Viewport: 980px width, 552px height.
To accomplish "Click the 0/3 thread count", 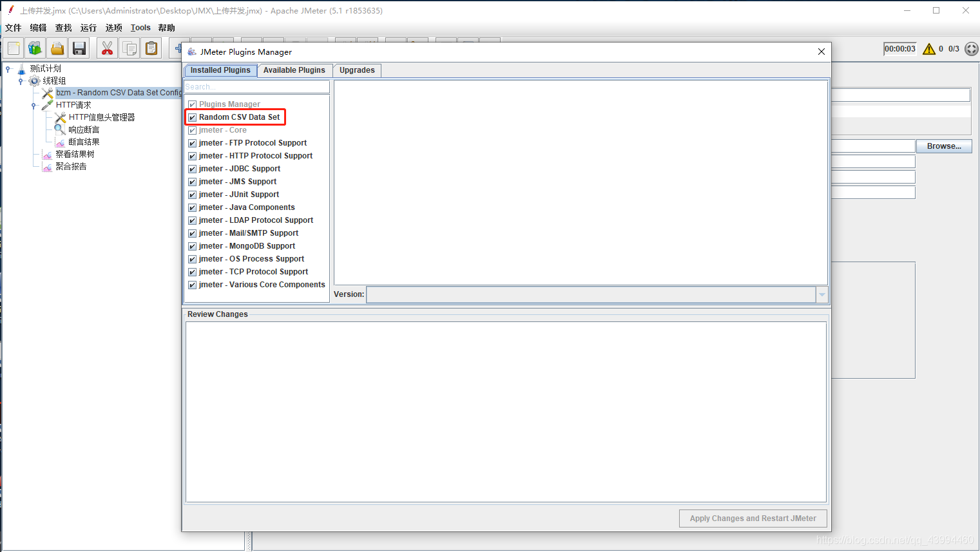I will pos(954,49).
